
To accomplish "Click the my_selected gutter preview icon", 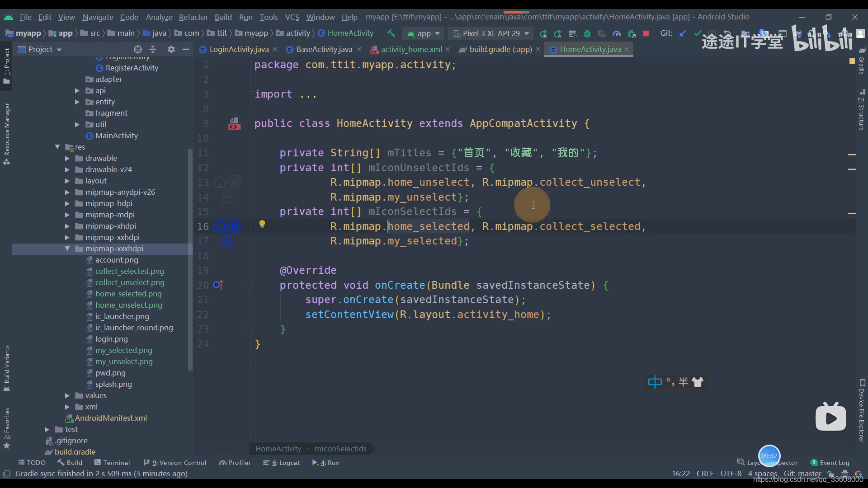I will [x=227, y=241].
